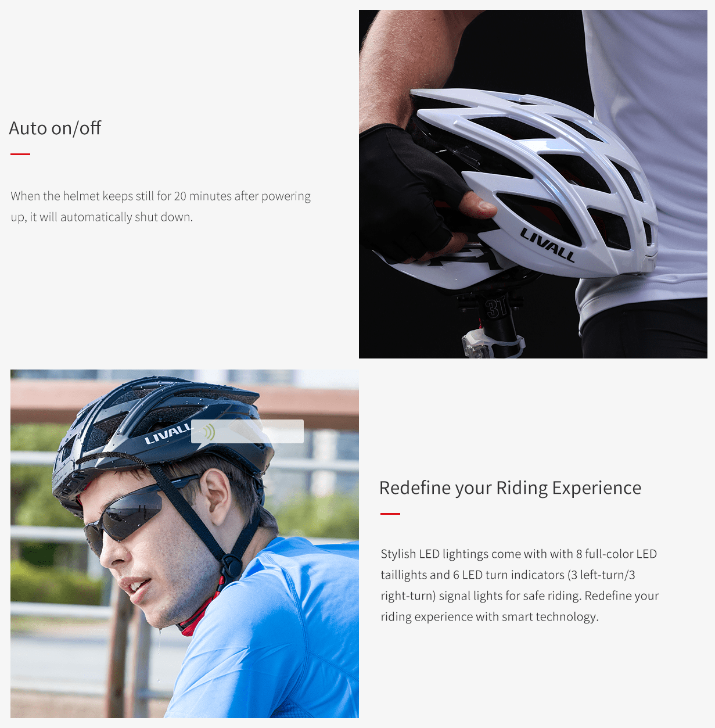Click the Stylish LED lightings paragraph
Viewport: 715px width, 728px height.
tap(520, 585)
